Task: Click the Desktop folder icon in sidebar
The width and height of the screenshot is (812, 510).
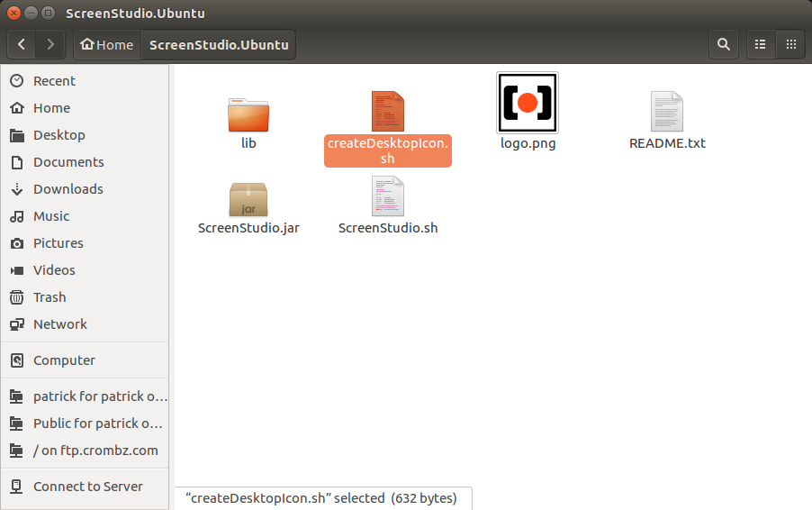Action: pos(17,135)
